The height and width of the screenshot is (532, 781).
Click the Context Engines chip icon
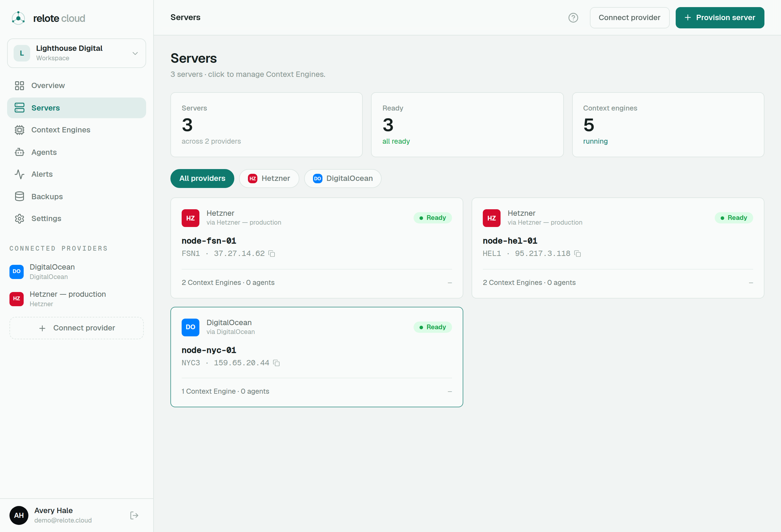coord(20,130)
